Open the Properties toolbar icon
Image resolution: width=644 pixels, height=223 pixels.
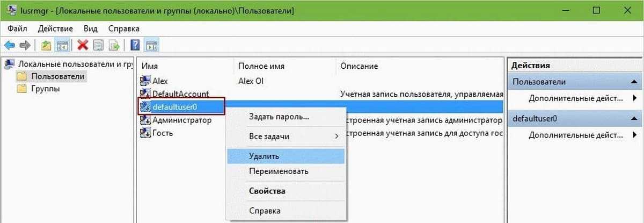pyautogui.click(x=98, y=45)
